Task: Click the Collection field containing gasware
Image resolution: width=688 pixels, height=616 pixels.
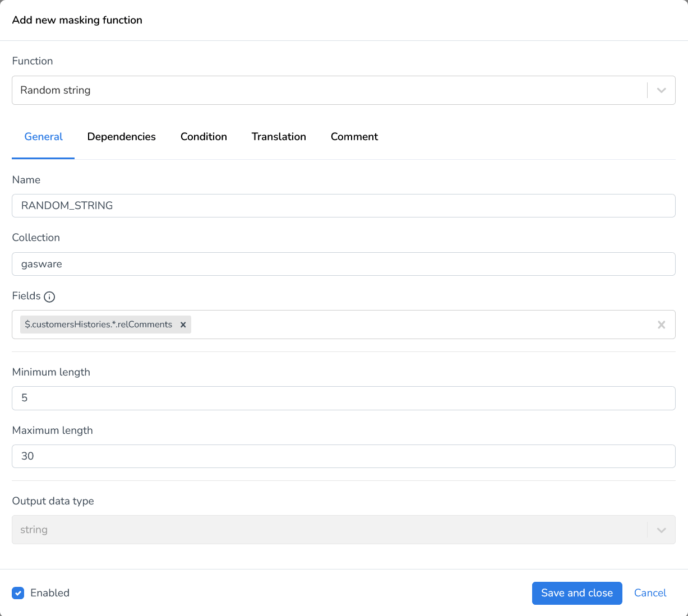Action: tap(343, 264)
